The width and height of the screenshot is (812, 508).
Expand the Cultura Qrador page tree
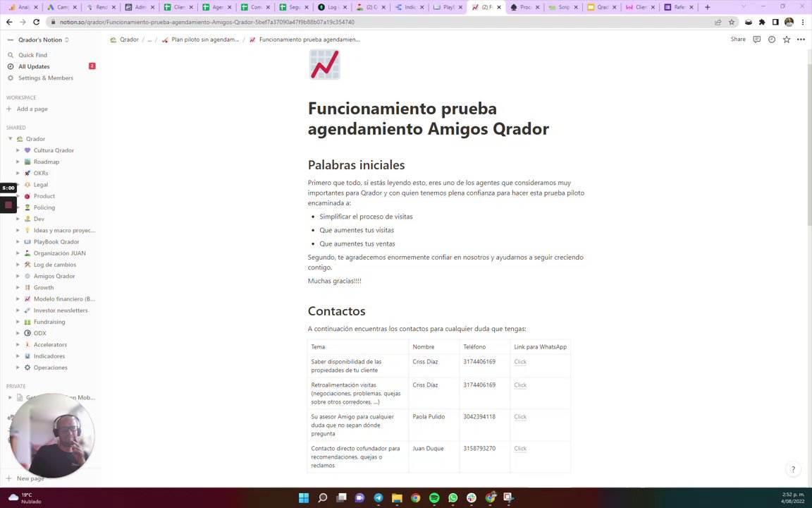[18, 150]
